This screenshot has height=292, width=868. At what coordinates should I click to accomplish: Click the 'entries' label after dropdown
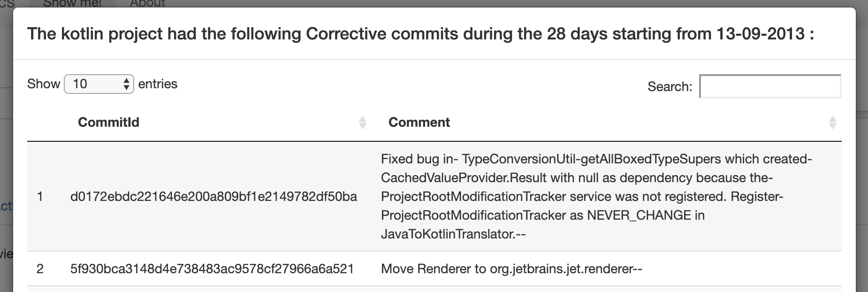(x=158, y=84)
